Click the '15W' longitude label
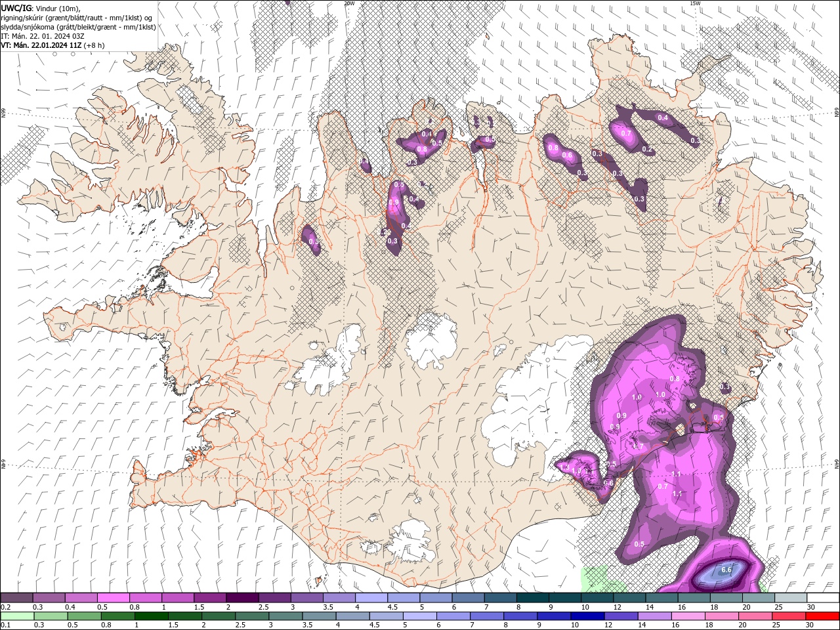Viewport: 840px width, 630px height. 694,3
